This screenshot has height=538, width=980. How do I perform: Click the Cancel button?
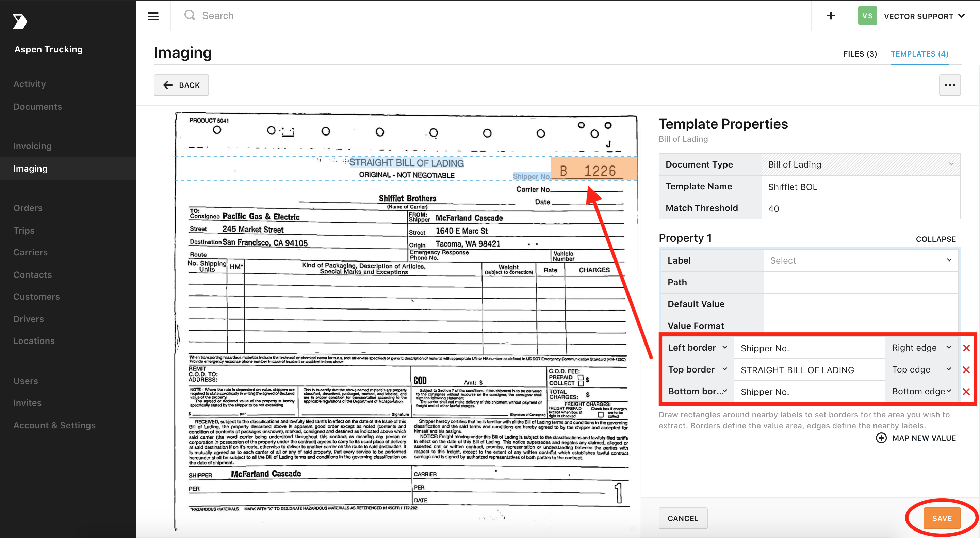click(x=683, y=518)
